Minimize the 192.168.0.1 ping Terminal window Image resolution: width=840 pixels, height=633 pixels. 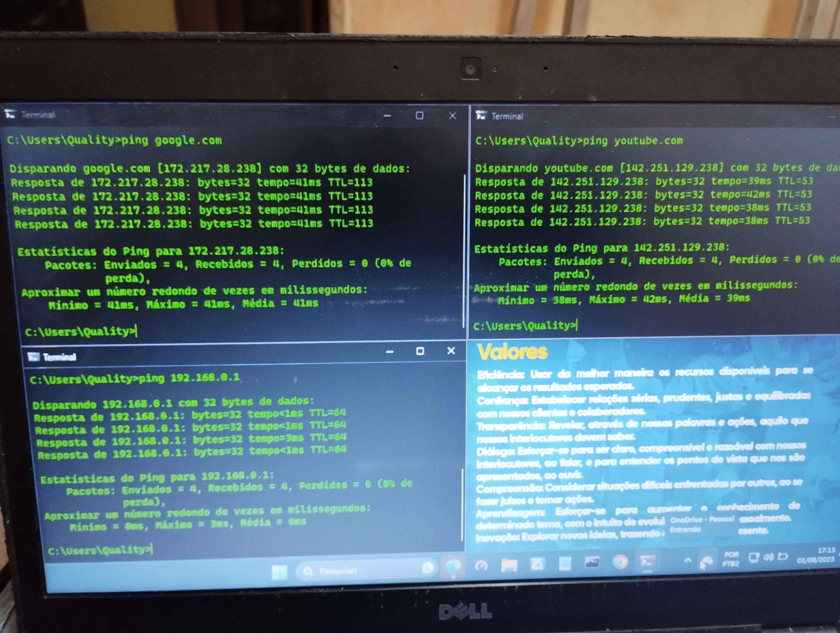click(390, 352)
